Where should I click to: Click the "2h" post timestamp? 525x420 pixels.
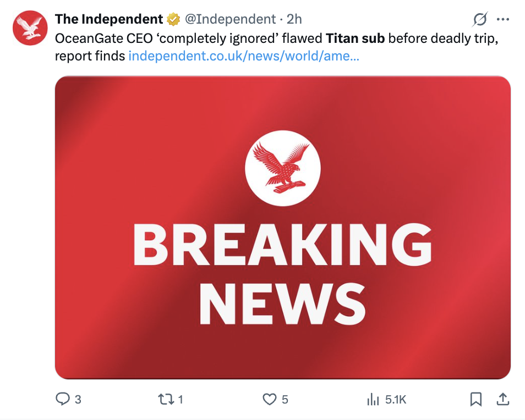point(294,19)
